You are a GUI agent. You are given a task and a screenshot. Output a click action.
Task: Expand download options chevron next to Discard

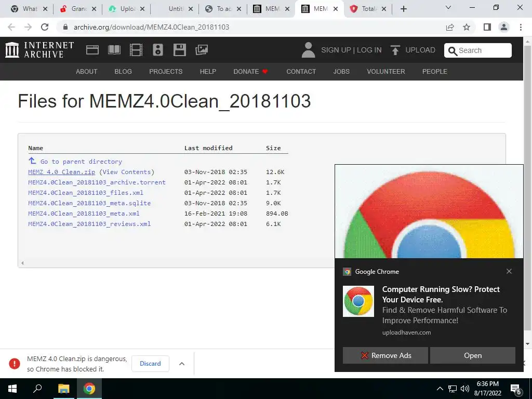click(182, 364)
